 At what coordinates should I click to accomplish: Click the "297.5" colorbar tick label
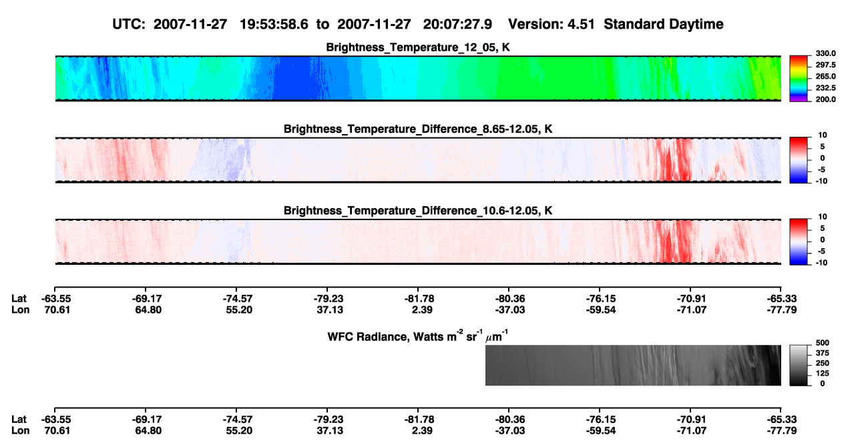(x=825, y=65)
